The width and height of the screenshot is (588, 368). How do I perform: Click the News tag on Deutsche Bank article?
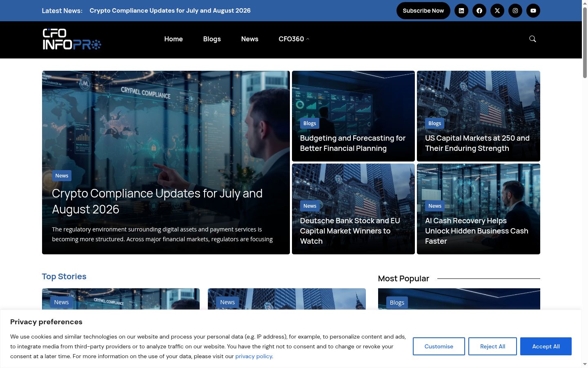tap(310, 206)
